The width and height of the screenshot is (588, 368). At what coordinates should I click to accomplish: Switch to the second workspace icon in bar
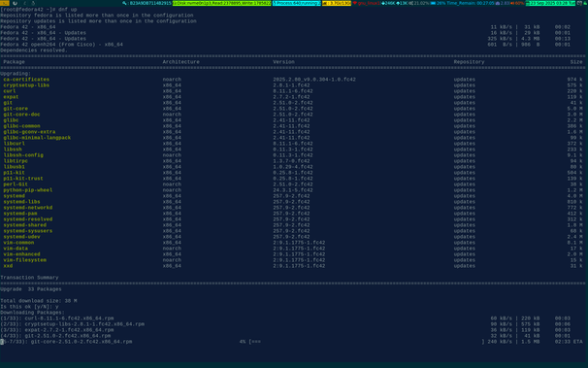(15, 3)
